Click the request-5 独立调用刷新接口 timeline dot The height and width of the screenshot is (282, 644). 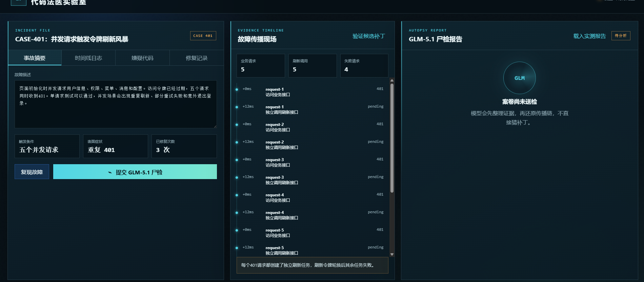click(237, 248)
